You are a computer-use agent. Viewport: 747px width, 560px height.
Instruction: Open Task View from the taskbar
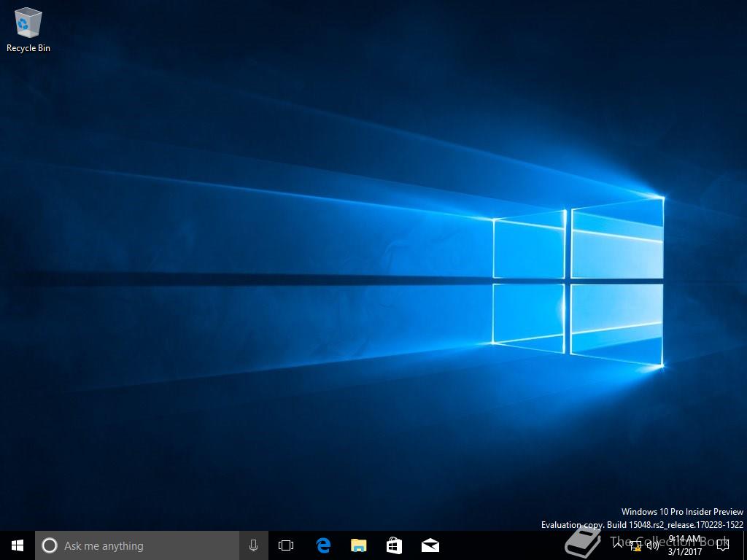click(x=286, y=545)
